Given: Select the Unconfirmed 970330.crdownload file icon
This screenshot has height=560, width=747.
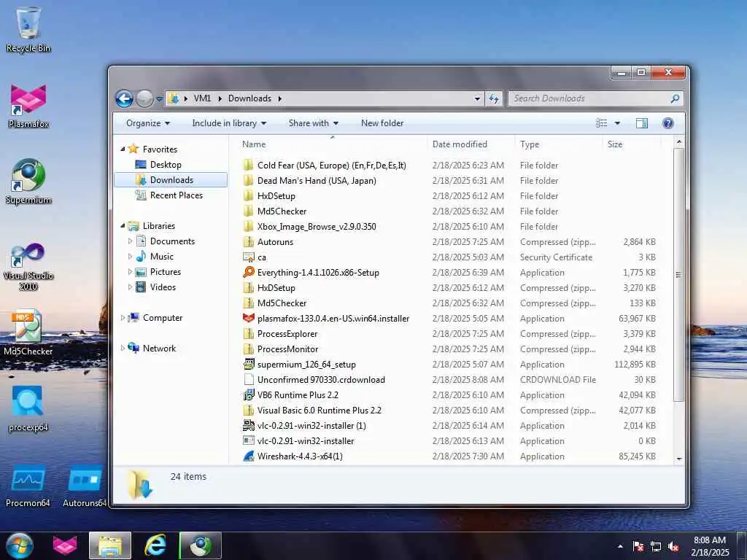Looking at the screenshot, I should 248,379.
